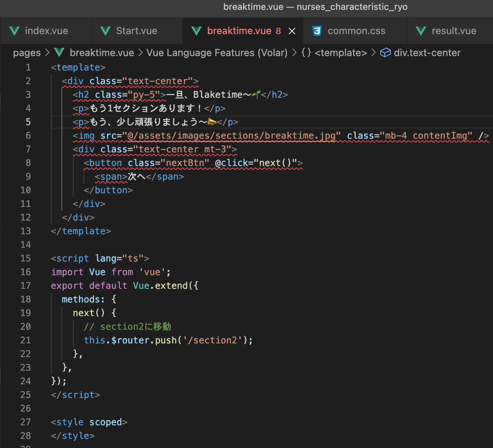Click Vue icon on result.vue tab
493x448 pixels.
(x=421, y=31)
